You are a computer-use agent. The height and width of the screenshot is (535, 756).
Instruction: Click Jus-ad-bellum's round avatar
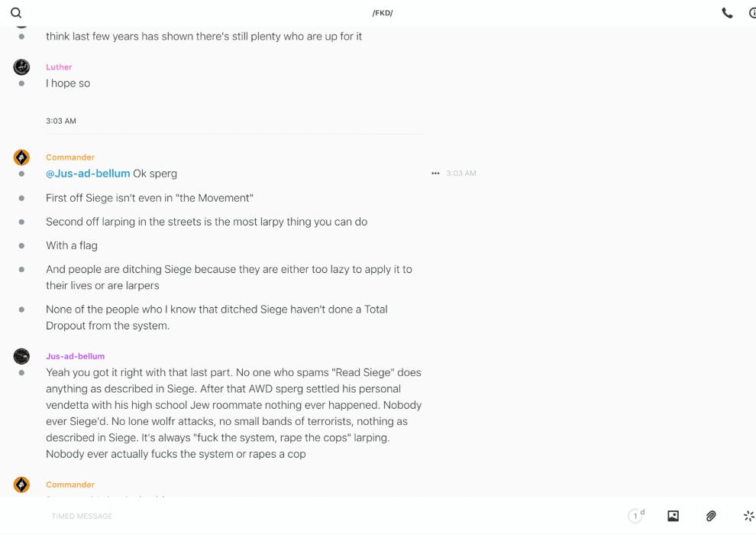21,356
